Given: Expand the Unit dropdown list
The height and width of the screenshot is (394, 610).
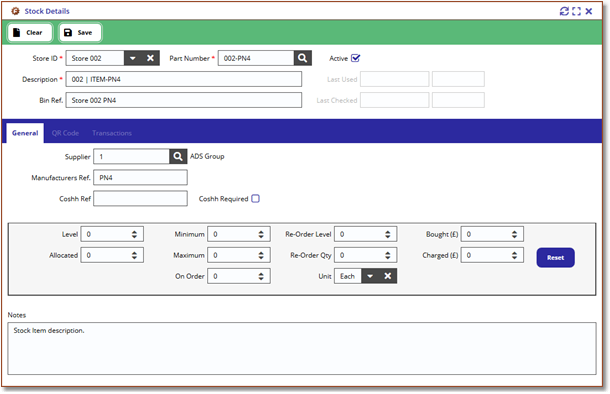Looking at the screenshot, I should pyautogui.click(x=370, y=276).
